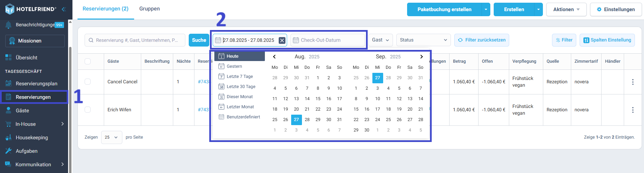The image size is (644, 173).
Task: Expand the Kommunikation menu arrow
Action: (62, 165)
